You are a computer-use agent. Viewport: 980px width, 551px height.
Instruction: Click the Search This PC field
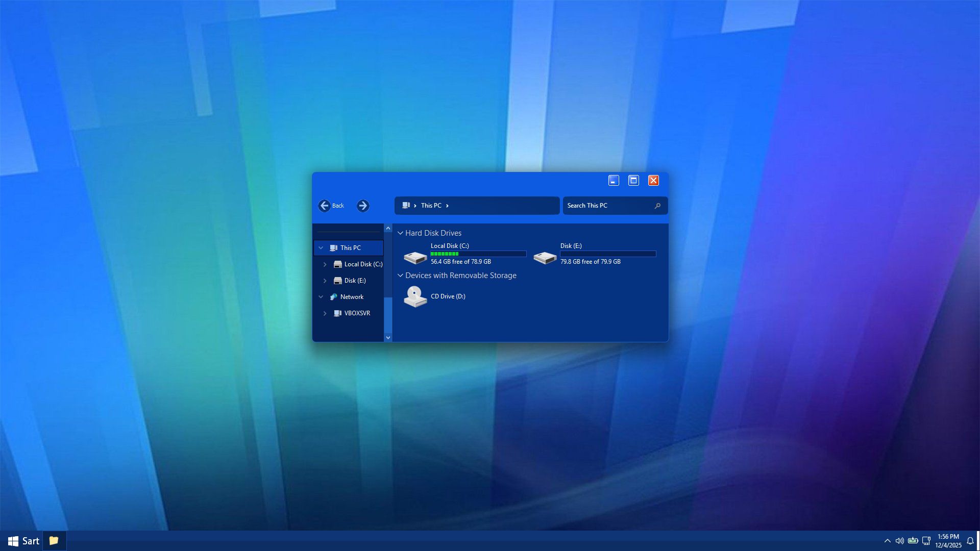coord(607,206)
